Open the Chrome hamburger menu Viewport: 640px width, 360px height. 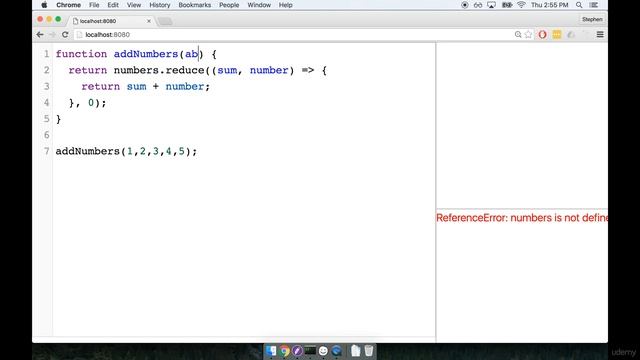click(x=600, y=35)
